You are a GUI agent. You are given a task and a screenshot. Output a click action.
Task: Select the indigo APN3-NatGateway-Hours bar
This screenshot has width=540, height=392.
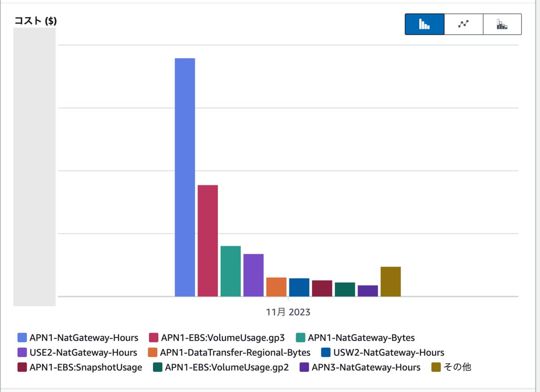click(x=368, y=291)
